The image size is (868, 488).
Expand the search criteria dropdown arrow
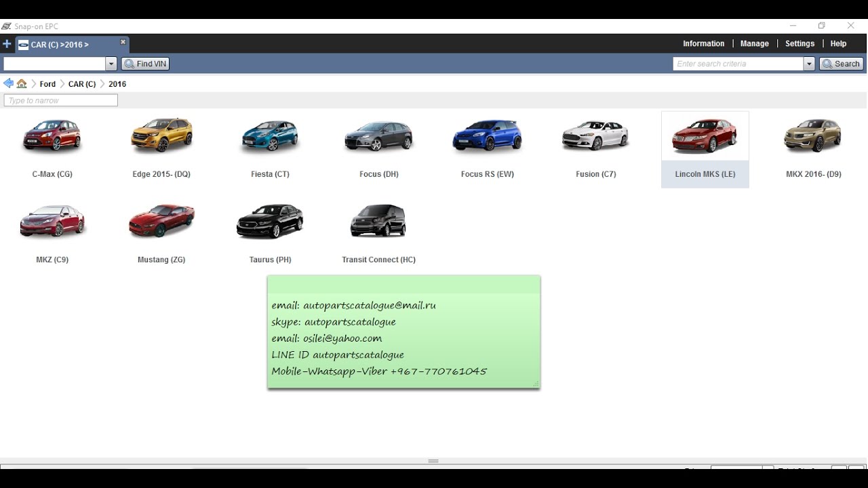(808, 64)
